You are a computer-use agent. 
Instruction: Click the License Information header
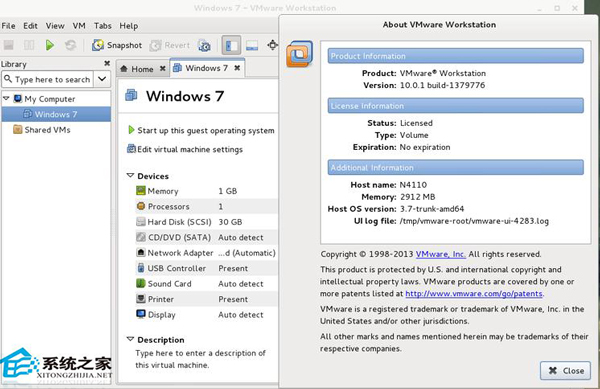[455, 106]
